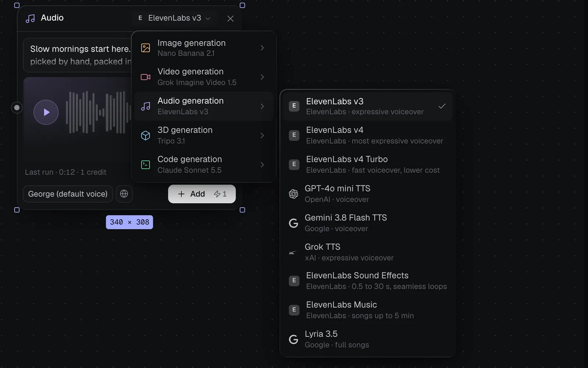588x368 pixels.
Task: Click the globe language icon
Action: click(x=124, y=194)
